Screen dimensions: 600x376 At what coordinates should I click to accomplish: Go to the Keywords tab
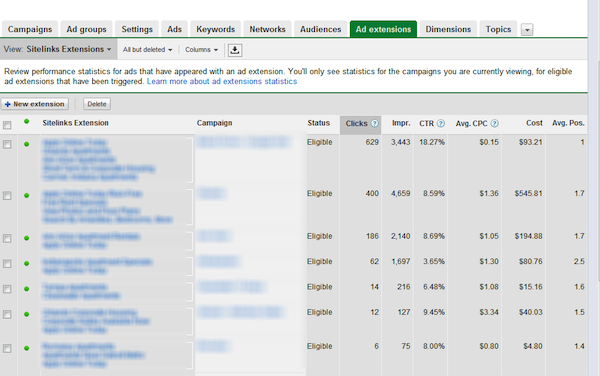pos(215,29)
